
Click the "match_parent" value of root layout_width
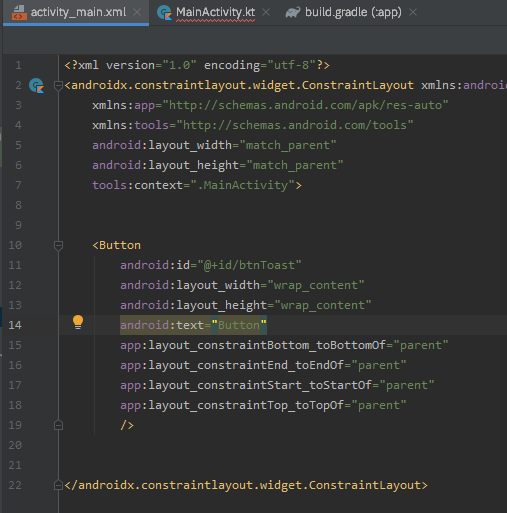point(288,145)
